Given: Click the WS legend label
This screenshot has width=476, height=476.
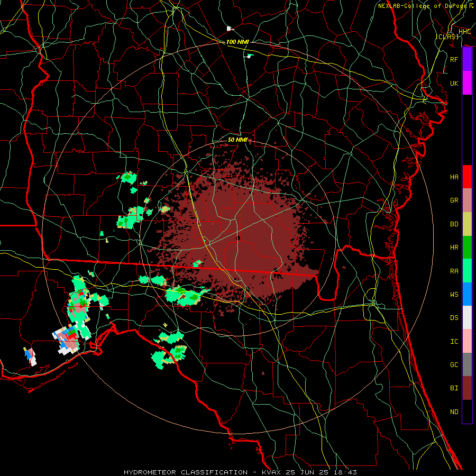Looking at the screenshot, I should [x=454, y=294].
